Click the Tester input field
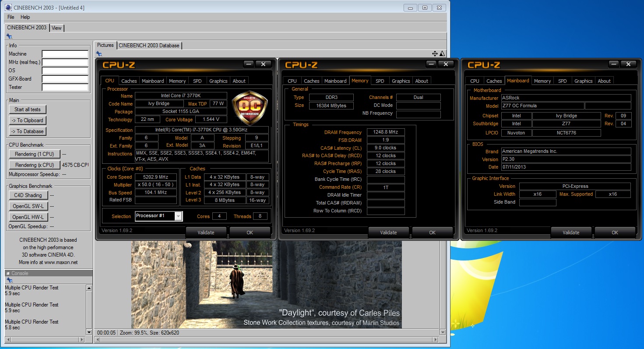Screen dimensions: 644x349 click(x=65, y=87)
